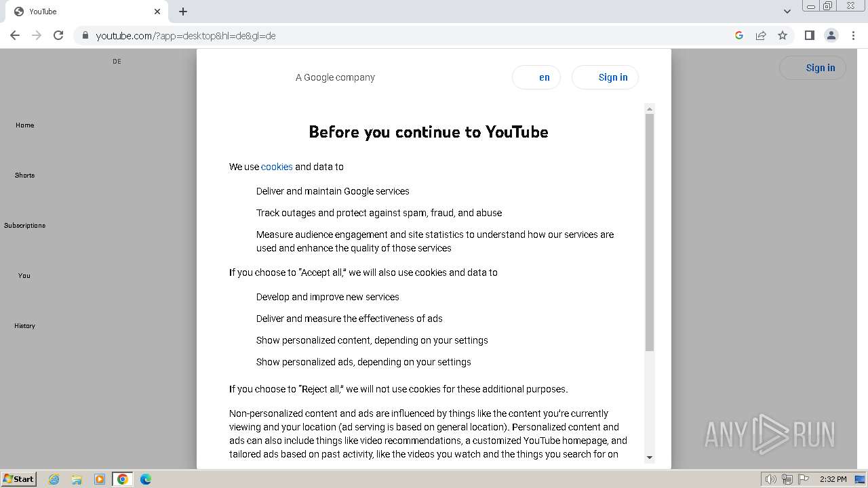Click Sign in inside the consent dialog
The width and height of the screenshot is (868, 488).
(605, 77)
